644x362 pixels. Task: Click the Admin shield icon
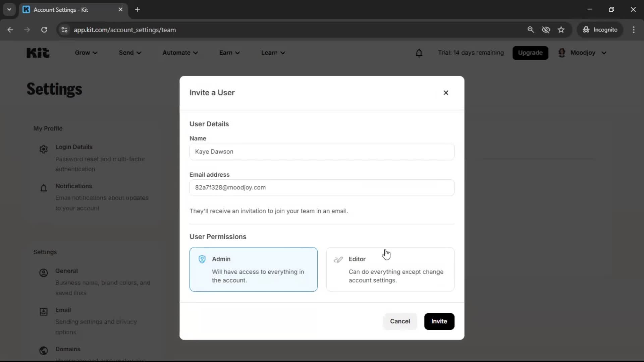tap(202, 259)
